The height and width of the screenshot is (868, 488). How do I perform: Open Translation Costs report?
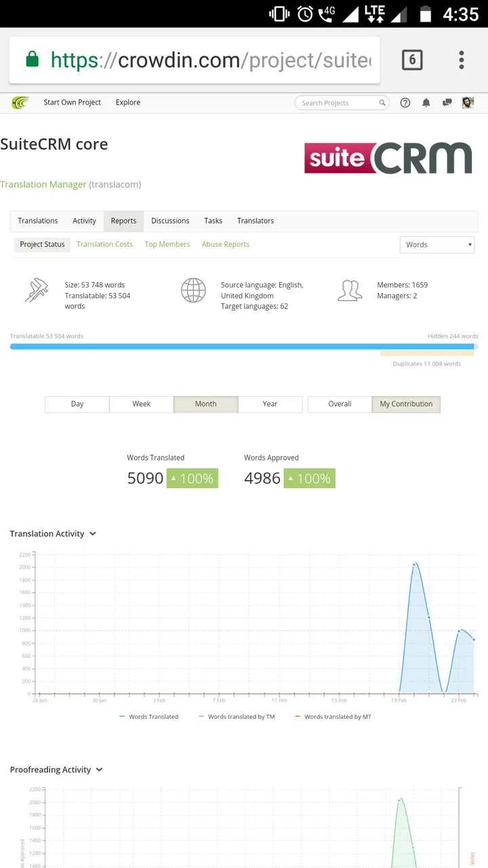(x=104, y=244)
